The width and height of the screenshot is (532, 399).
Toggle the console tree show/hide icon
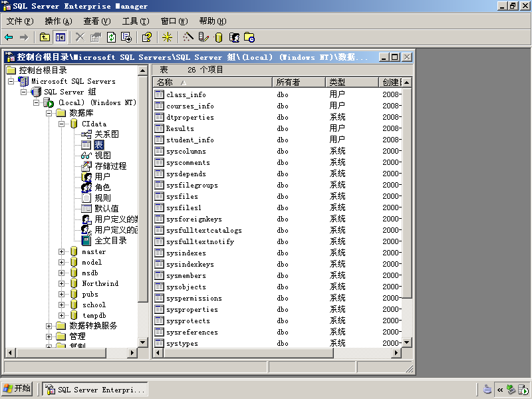point(61,37)
